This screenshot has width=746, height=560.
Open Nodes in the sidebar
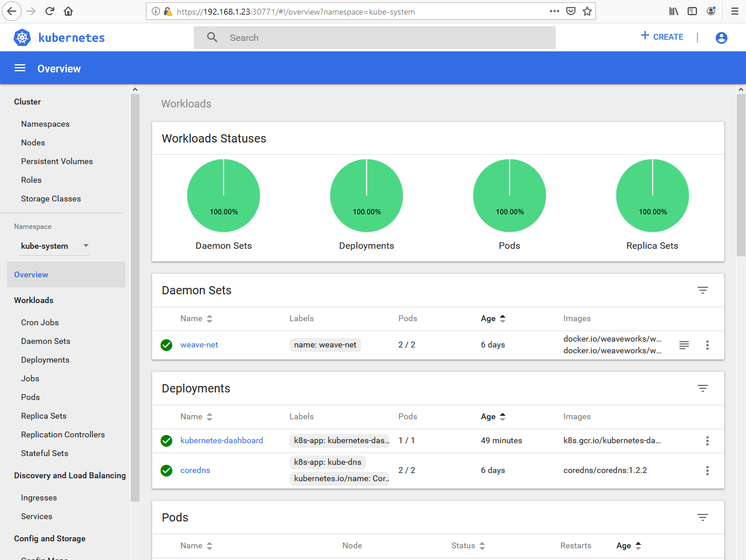coord(33,142)
